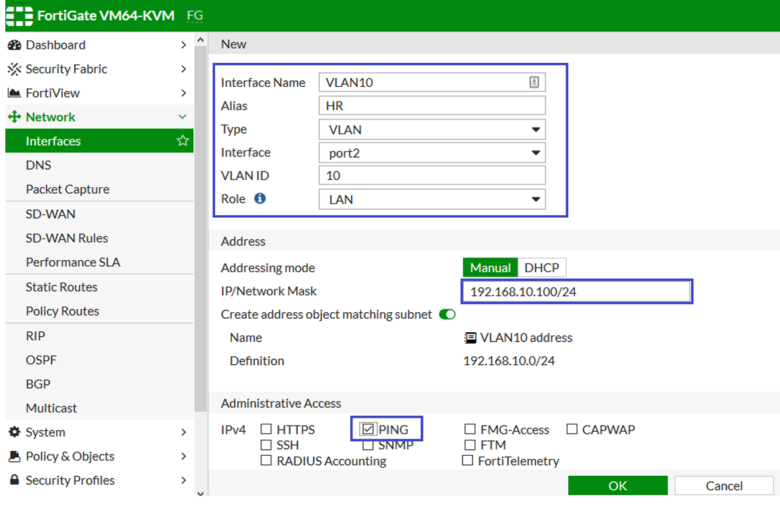Switch addressing mode to DHCP
This screenshot has height=532, width=780.
point(541,267)
